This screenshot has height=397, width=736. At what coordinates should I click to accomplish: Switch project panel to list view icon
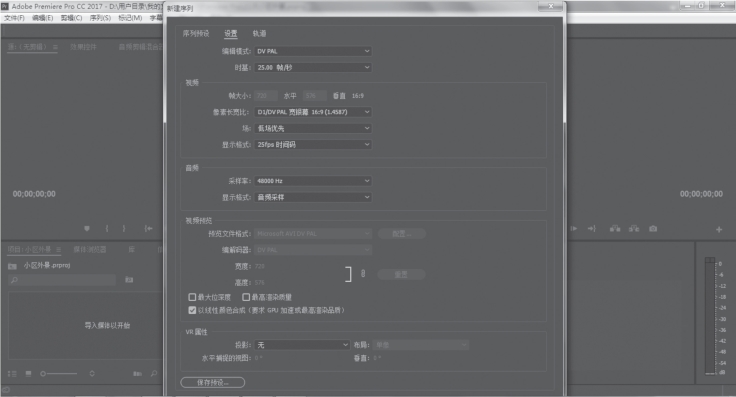click(12, 374)
